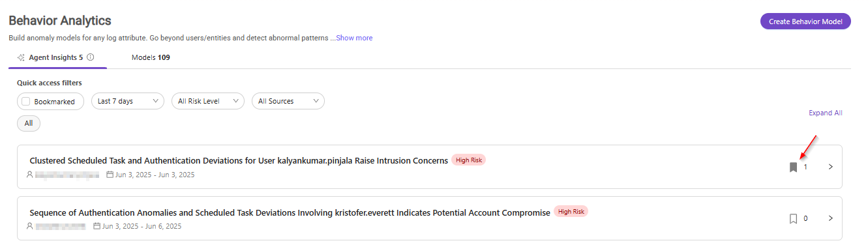The image size is (868, 245).
Task: Click the Expand All link
Action: tap(826, 113)
